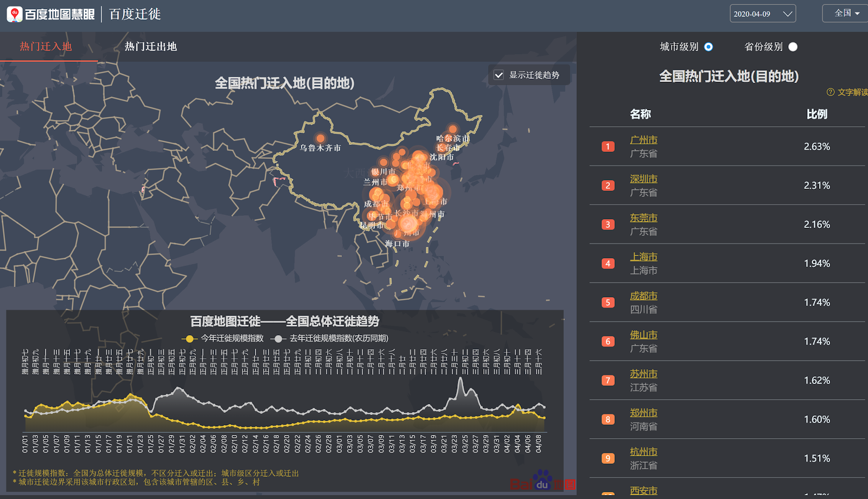Click the gray peak in the trend chart
Screen dimensions: 868x499
tap(461, 379)
